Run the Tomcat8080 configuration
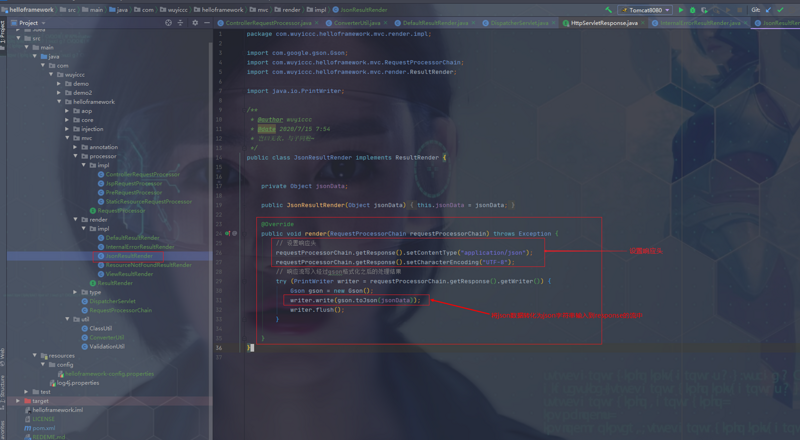Image resolution: width=800 pixels, height=440 pixels. 681,10
